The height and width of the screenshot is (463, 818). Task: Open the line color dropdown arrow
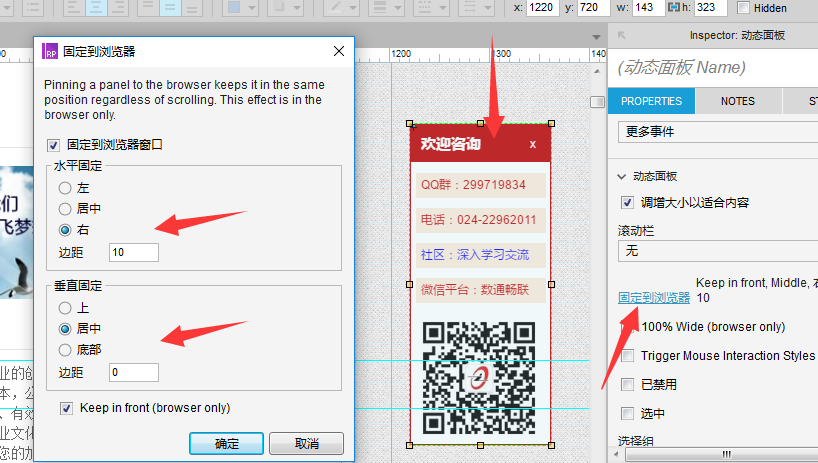[353, 8]
